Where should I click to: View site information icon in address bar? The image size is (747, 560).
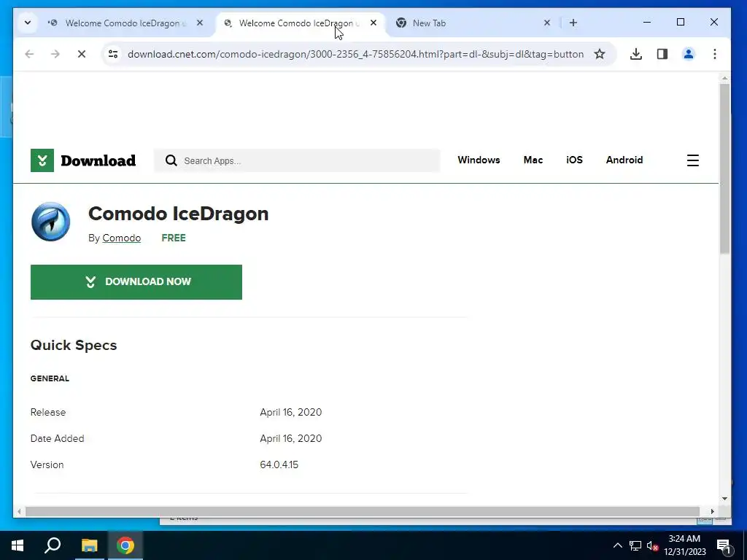[x=113, y=54]
